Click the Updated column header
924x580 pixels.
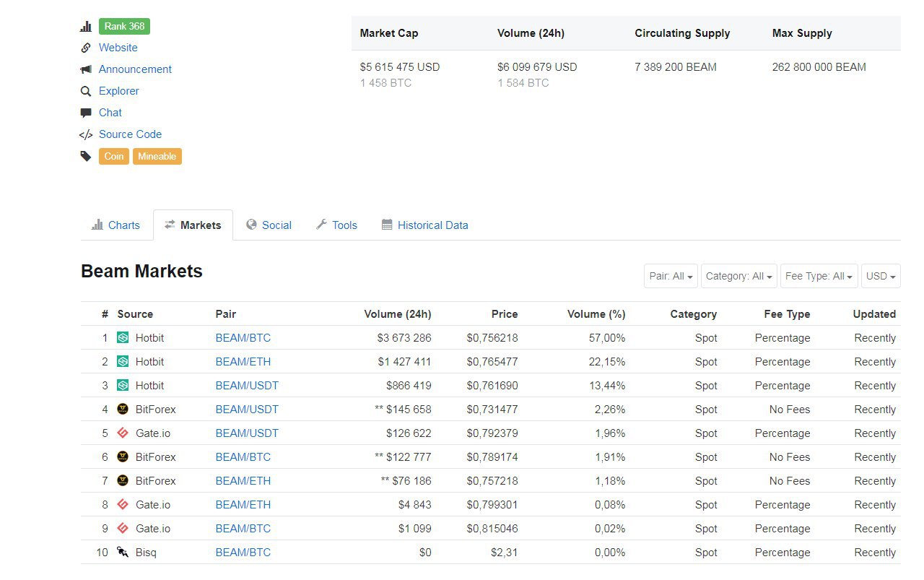click(x=874, y=314)
